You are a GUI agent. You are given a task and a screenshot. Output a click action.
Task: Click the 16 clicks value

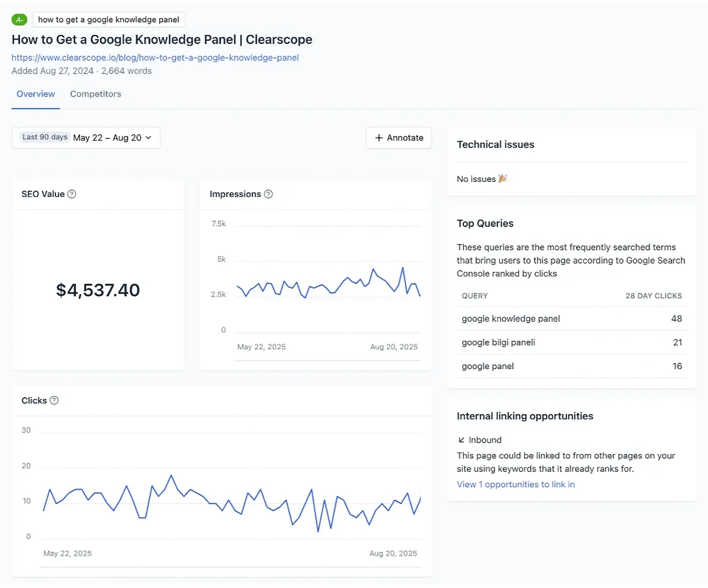click(677, 366)
